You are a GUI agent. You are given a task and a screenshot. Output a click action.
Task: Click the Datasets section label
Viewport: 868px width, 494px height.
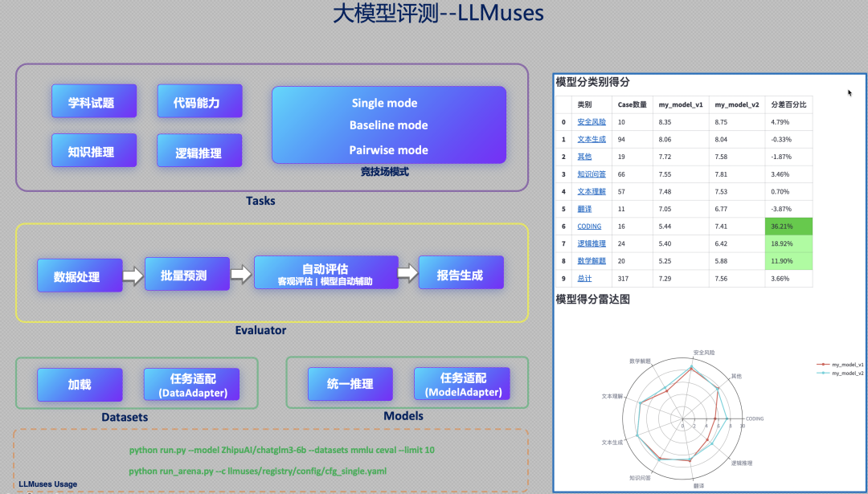click(125, 417)
